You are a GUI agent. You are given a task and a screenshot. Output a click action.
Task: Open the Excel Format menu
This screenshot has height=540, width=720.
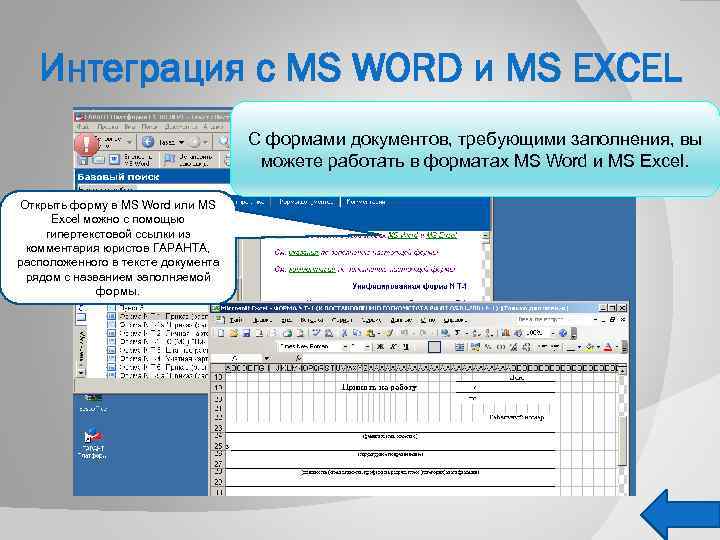pyautogui.click(x=342, y=320)
